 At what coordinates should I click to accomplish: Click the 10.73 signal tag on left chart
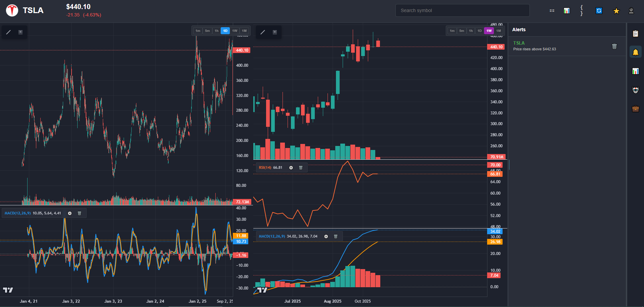(241, 242)
